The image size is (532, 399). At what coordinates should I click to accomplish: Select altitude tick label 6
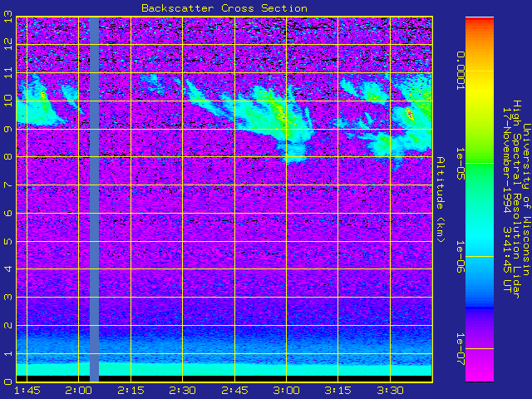8,213
